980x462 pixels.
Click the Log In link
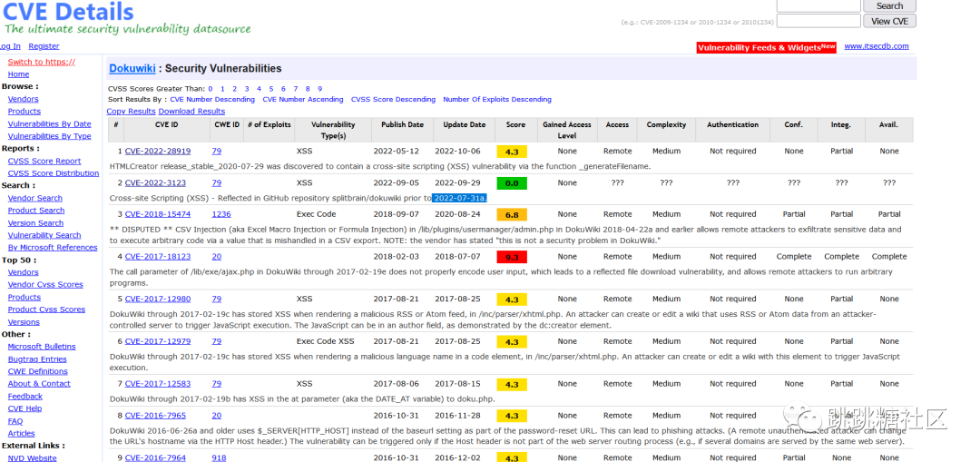(9, 46)
